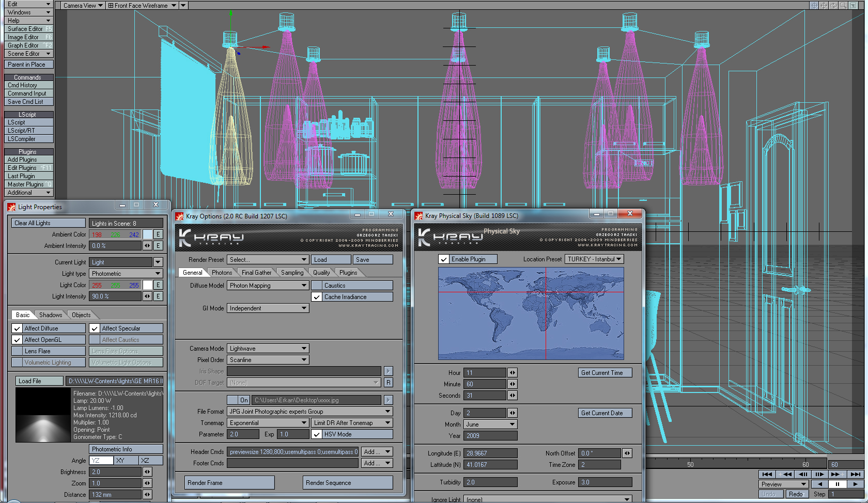Click the viewport maximize toggle icon
Screen dimensions: 868x503
[853, 5]
